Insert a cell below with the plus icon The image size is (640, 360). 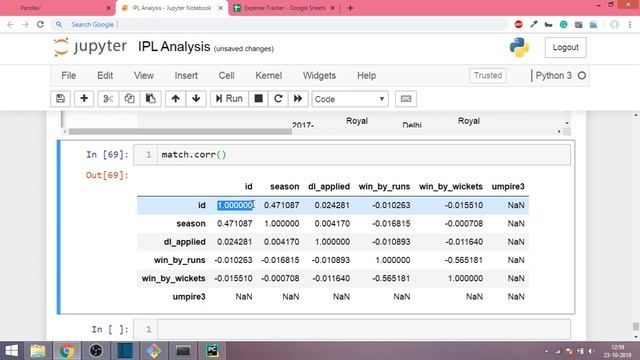pos(84,99)
